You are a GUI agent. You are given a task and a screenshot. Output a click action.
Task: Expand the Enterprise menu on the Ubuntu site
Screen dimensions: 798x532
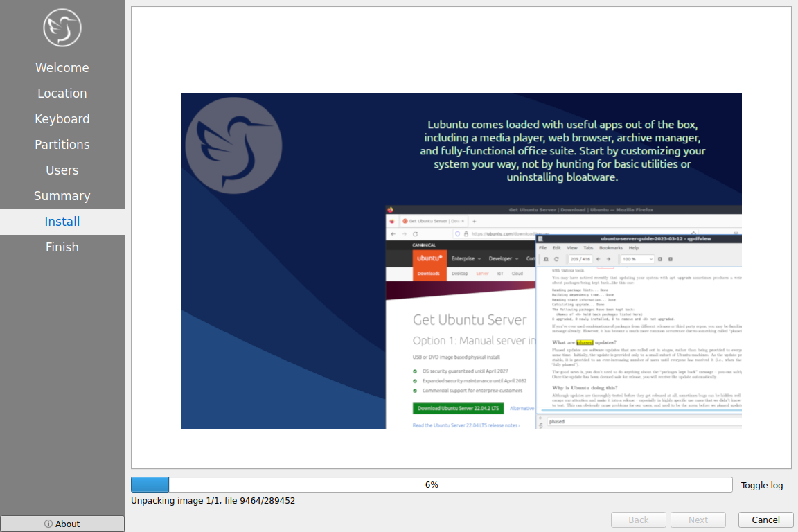[467, 258]
